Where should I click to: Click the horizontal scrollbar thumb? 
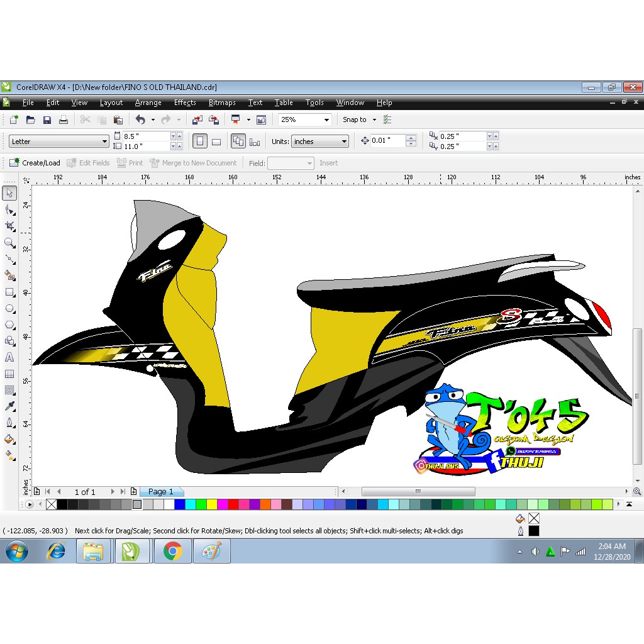(418, 491)
